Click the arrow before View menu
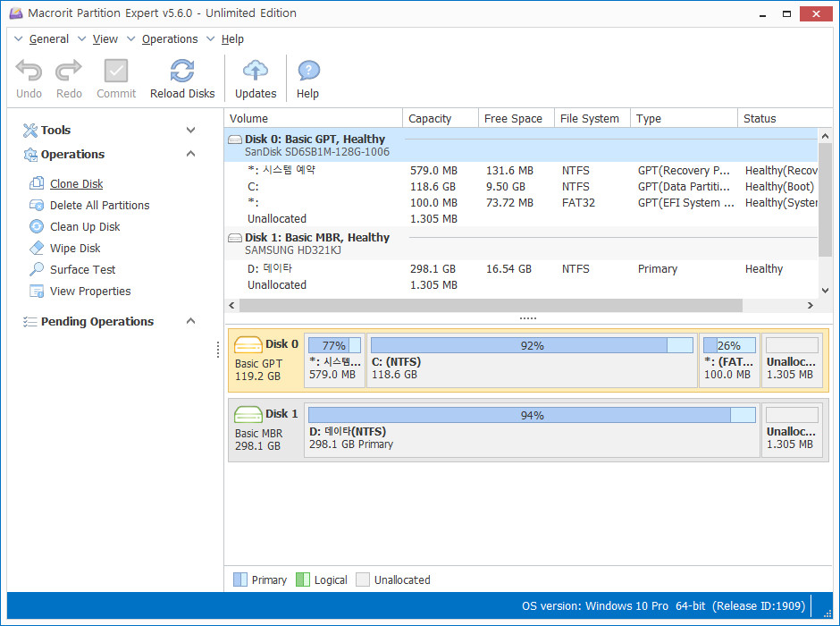840x626 pixels. point(81,38)
